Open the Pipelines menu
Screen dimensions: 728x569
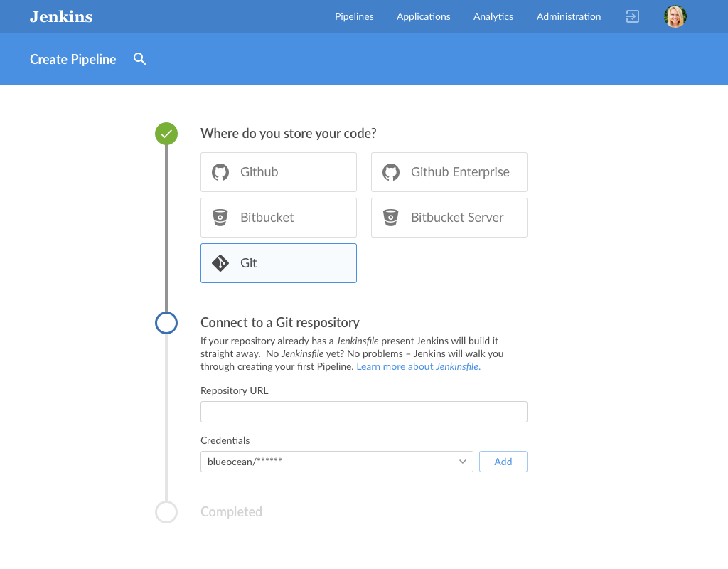[354, 16]
